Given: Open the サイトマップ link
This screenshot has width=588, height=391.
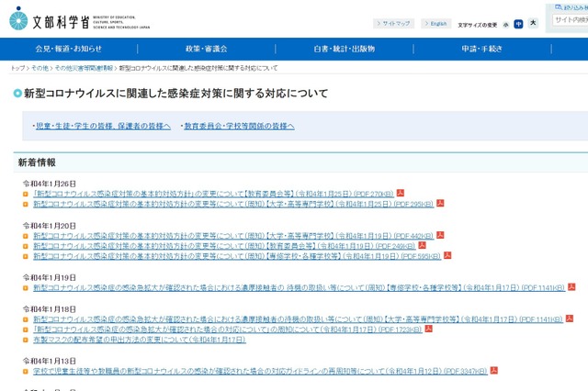Looking at the screenshot, I should tap(393, 24).
